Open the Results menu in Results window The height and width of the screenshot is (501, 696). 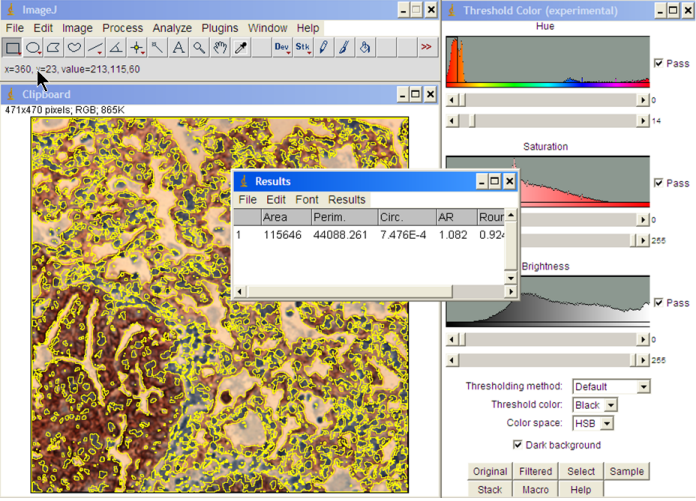[x=347, y=200]
